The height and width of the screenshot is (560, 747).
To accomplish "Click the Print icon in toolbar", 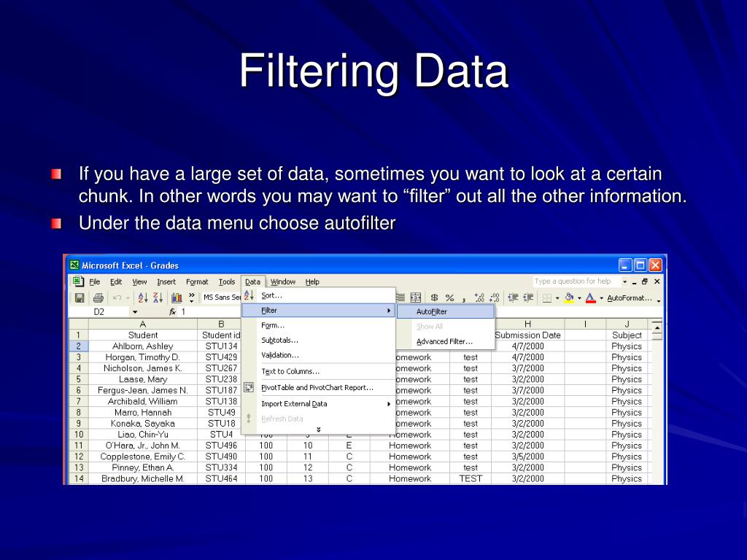I will (98, 298).
